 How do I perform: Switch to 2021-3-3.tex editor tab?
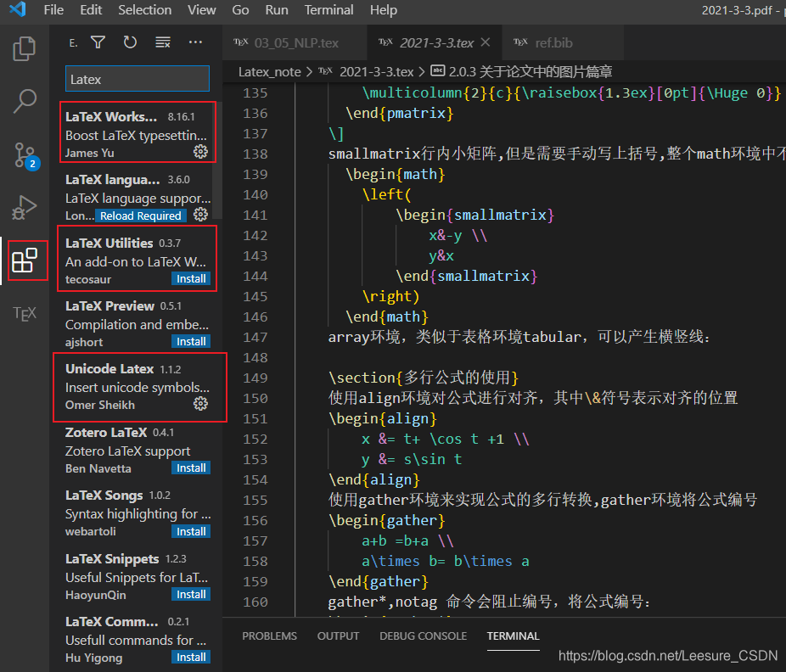point(434,42)
